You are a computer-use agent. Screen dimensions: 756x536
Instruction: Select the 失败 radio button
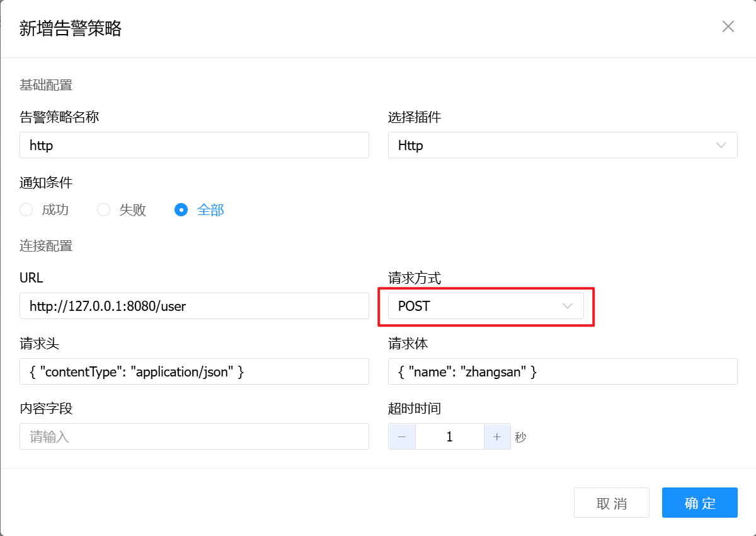[x=104, y=210]
